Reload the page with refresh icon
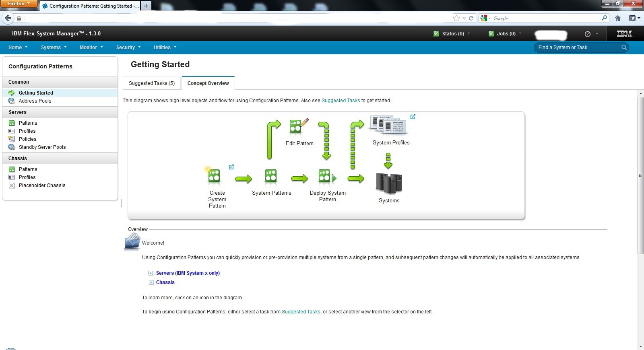 [x=471, y=18]
